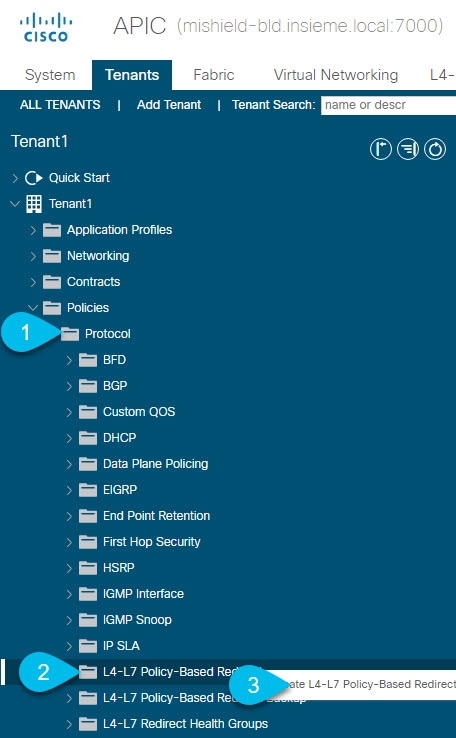Viewport: 456px width, 738px height.
Task: Click the Tenant1 building icon
Action: pyautogui.click(x=34, y=204)
